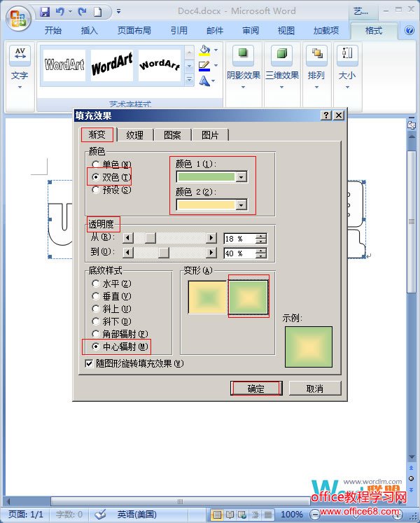Open the 页面布局 ribbon tab

[x=134, y=31]
